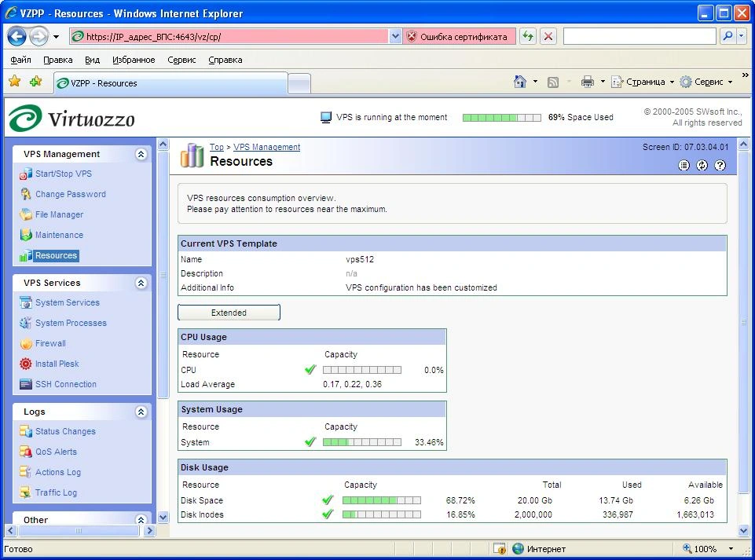Stop page loading with red X button
The image size is (755, 560).
[x=548, y=37]
